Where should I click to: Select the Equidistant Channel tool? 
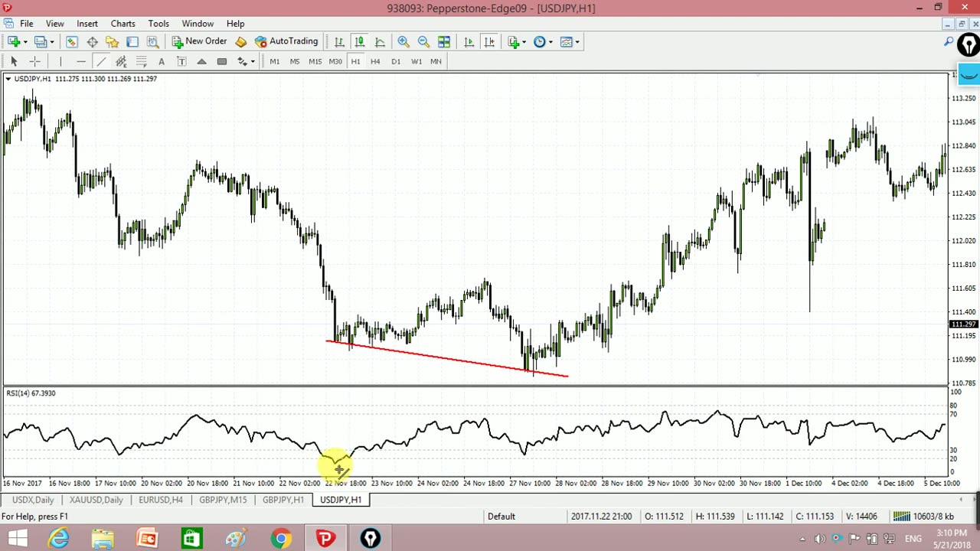tap(121, 61)
